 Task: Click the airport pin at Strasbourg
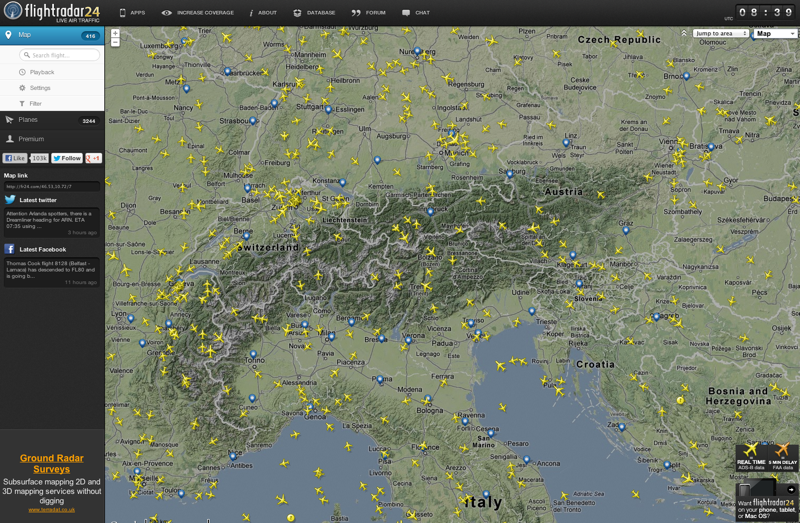pyautogui.click(x=253, y=121)
